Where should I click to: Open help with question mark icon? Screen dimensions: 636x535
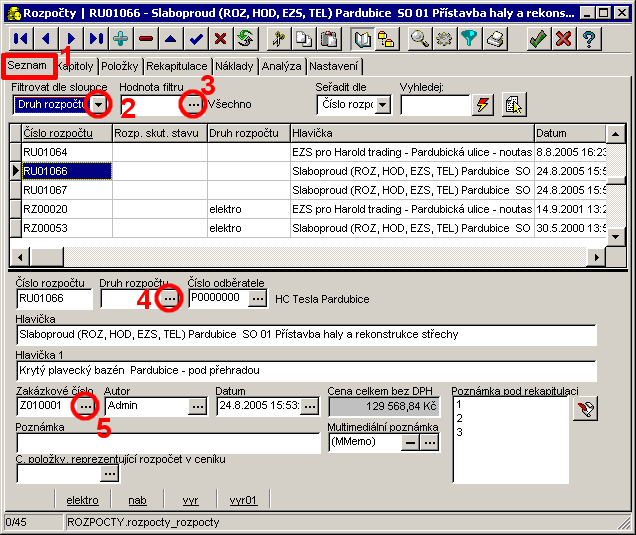(x=589, y=39)
